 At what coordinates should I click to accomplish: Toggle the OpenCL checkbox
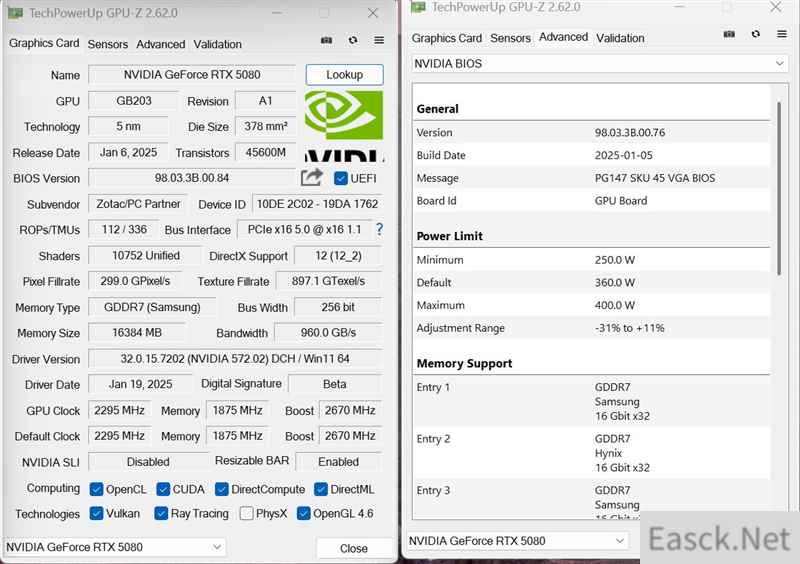coord(96,489)
